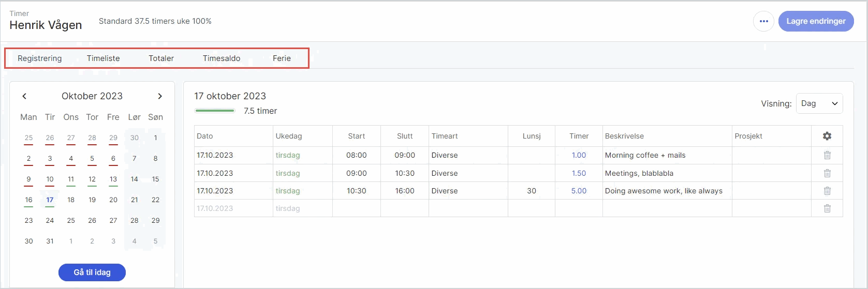Click Lagre endringer button
The height and width of the screenshot is (289, 868).
tap(816, 21)
